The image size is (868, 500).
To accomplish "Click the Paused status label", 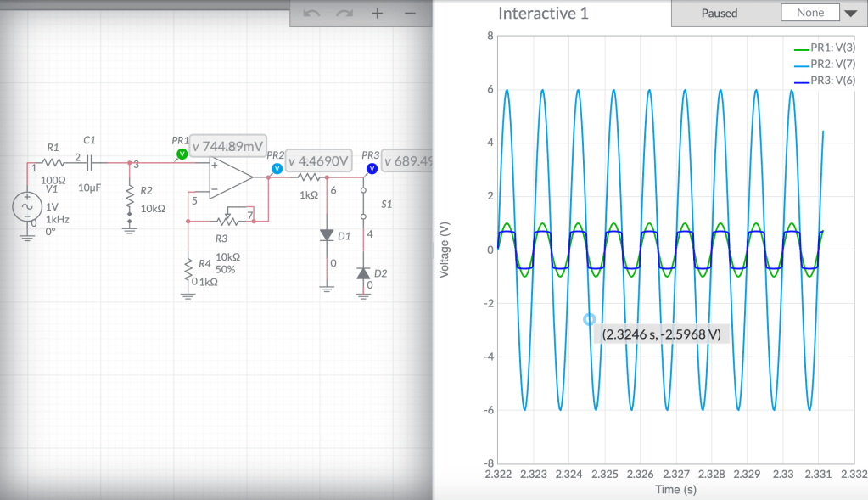I will click(719, 14).
